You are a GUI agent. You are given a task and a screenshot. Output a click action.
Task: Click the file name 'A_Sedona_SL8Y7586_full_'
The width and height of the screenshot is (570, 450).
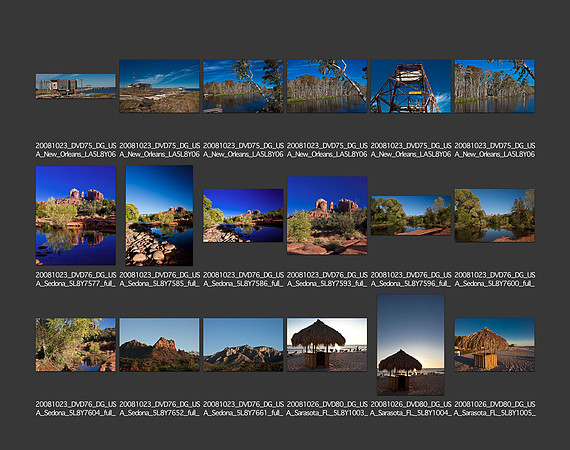[x=243, y=284]
